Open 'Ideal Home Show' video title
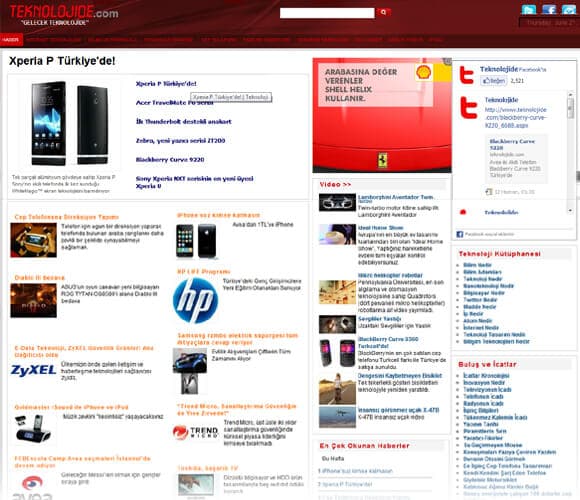This screenshot has height=500, width=580. coord(381,228)
